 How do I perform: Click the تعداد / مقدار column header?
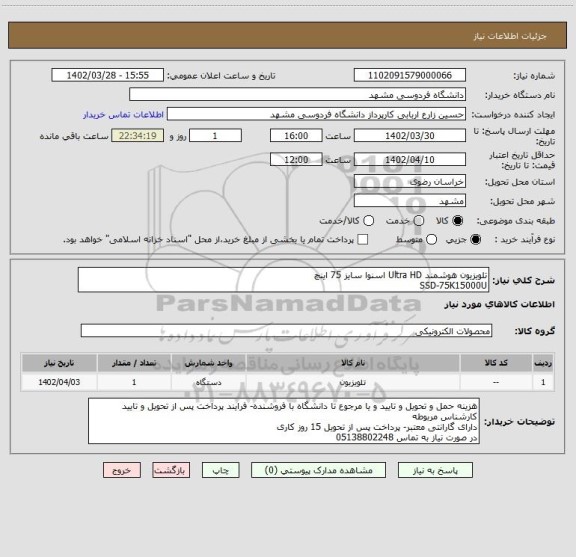134,363
